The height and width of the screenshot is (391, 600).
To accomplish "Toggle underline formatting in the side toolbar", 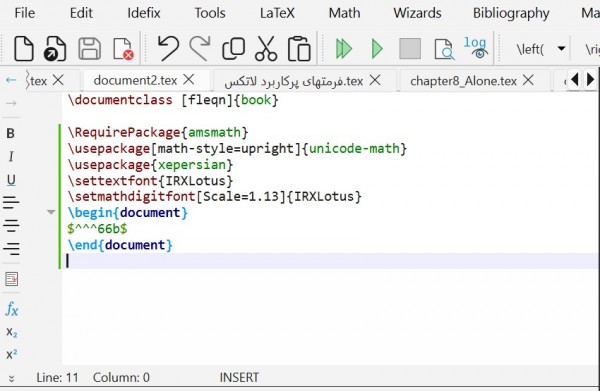I will tap(11, 180).
